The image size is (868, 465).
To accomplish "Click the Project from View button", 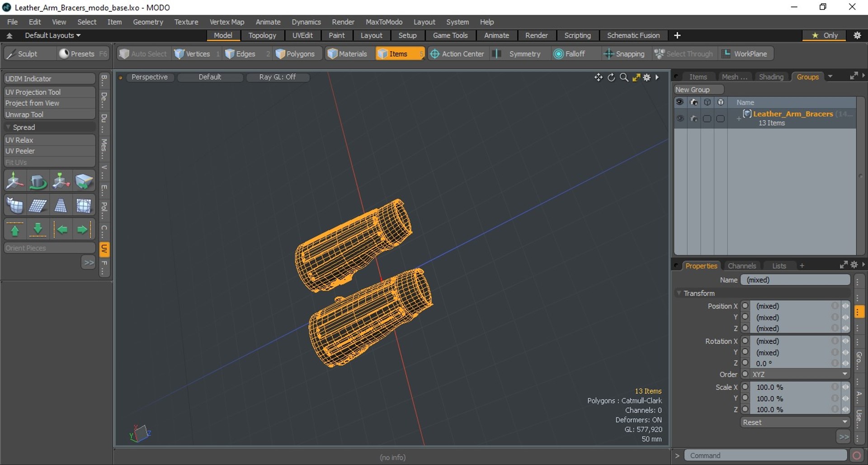I will pyautogui.click(x=49, y=103).
